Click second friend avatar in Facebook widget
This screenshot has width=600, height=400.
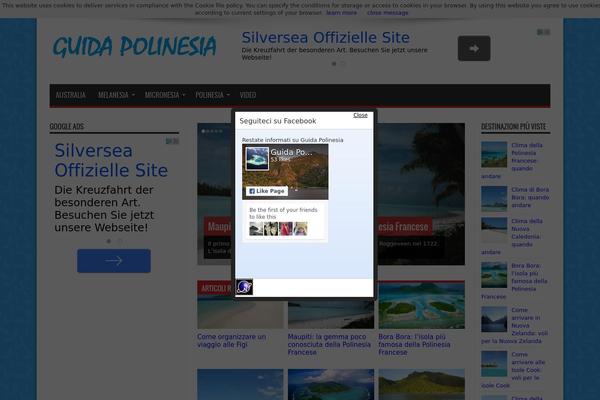coord(271,229)
